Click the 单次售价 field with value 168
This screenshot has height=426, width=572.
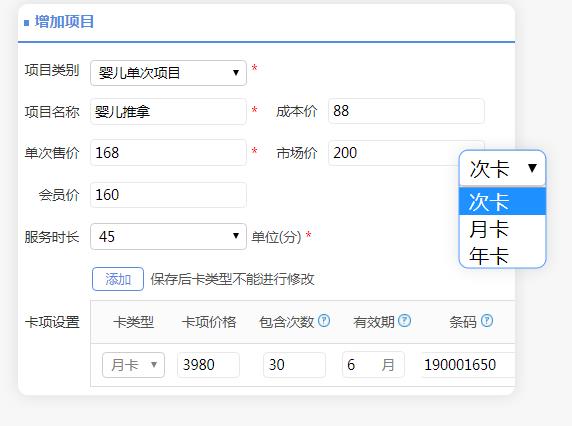[x=168, y=152]
